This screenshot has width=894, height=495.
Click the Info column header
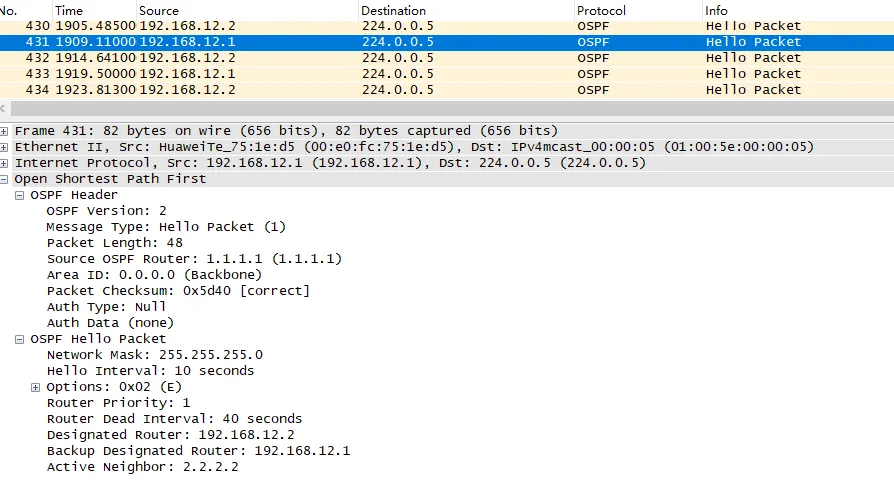(717, 10)
